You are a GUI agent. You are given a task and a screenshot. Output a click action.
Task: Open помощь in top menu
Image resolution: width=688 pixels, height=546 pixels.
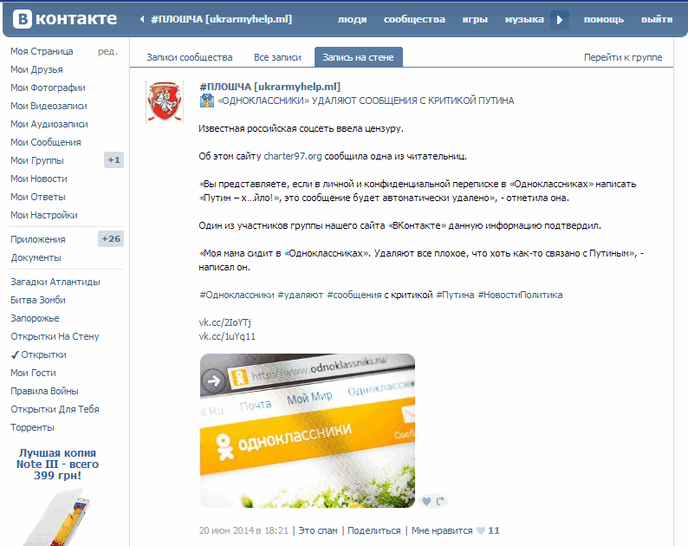(604, 19)
